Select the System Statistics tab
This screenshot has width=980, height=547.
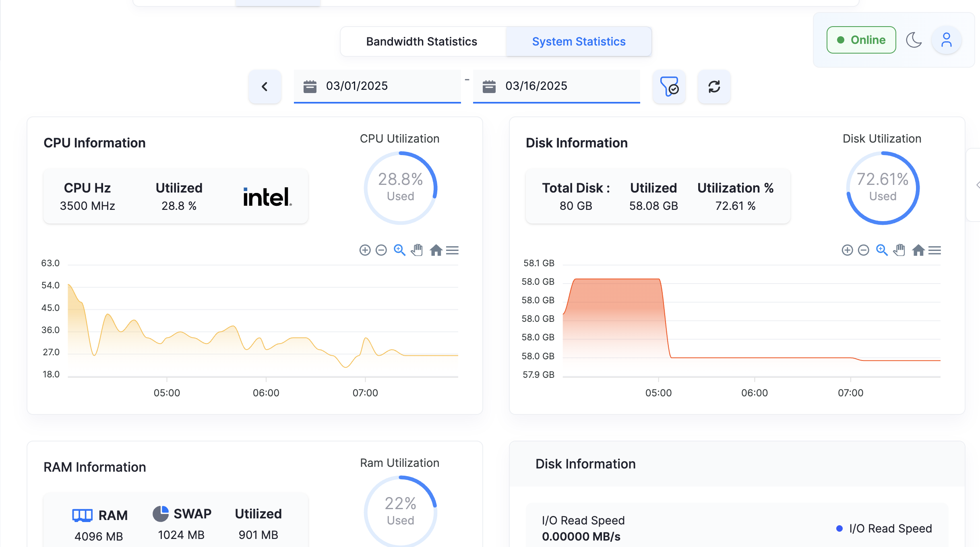pos(579,41)
